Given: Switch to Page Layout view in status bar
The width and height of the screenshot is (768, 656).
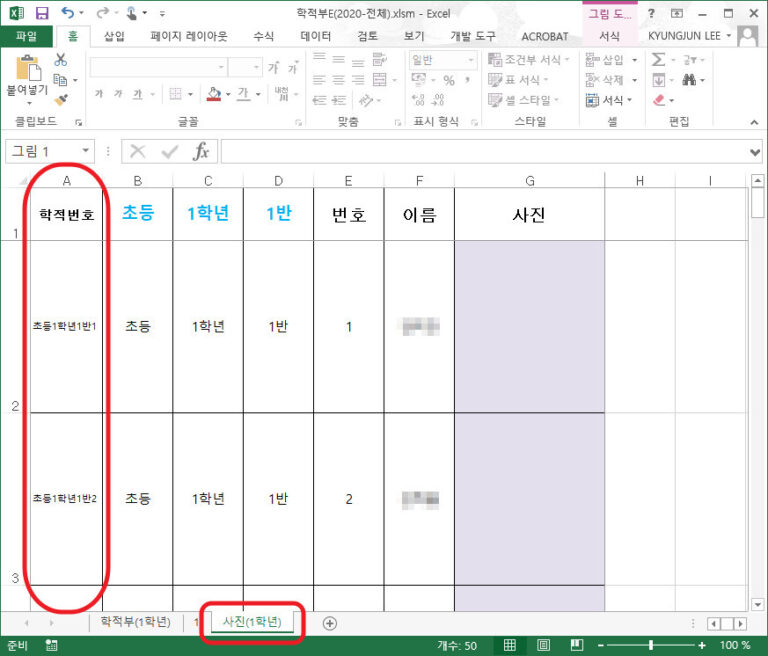Looking at the screenshot, I should click(x=545, y=645).
